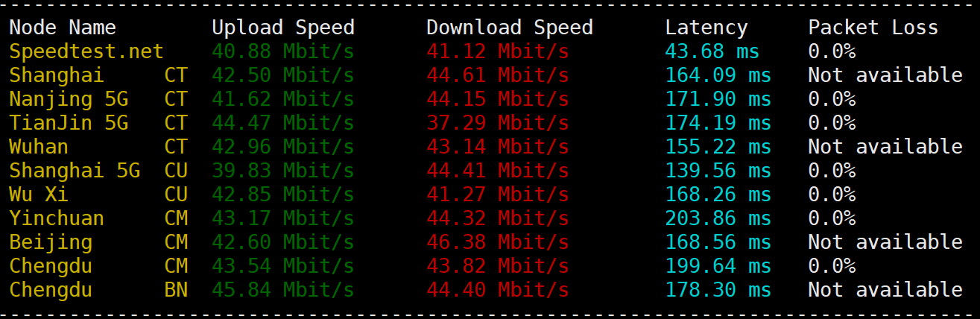This screenshot has width=980, height=319.
Task: Click the Shanghai CT upload speed 42.50 Mbit/s
Action: click(283, 75)
